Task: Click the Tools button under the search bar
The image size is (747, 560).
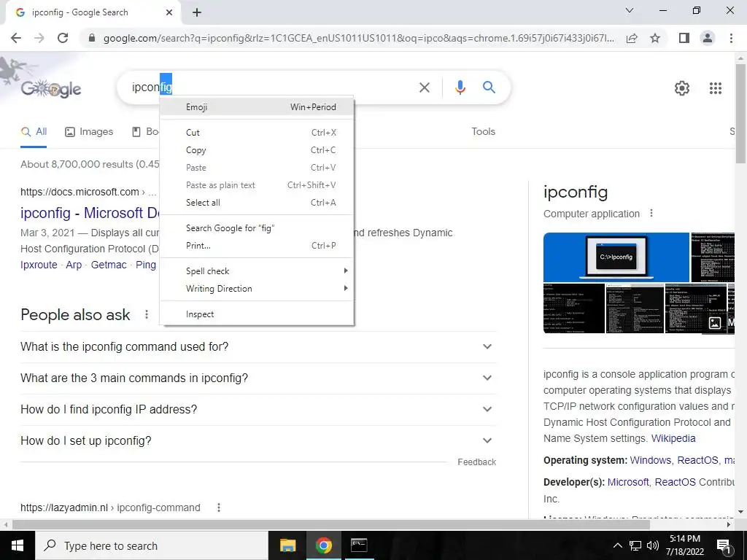Action: (483, 131)
